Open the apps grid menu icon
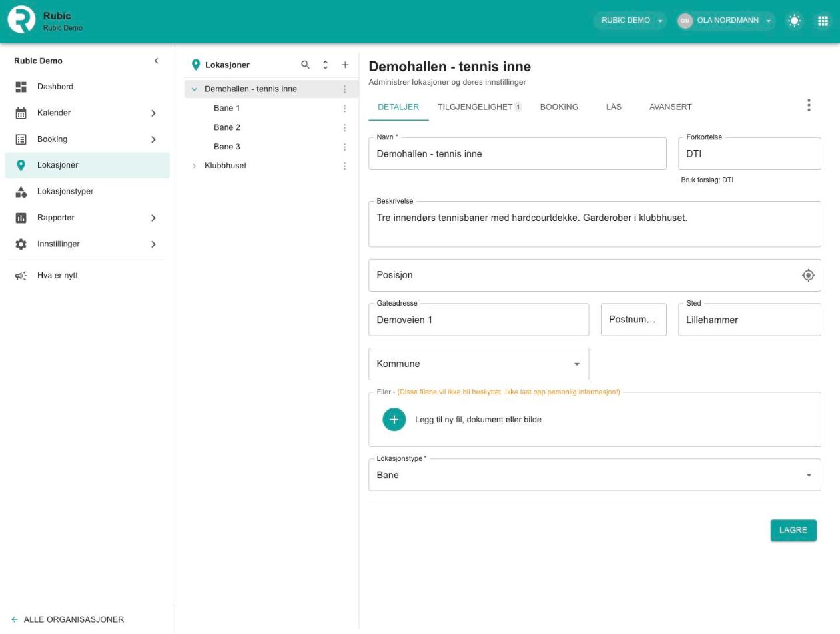The width and height of the screenshot is (840, 634). point(823,21)
